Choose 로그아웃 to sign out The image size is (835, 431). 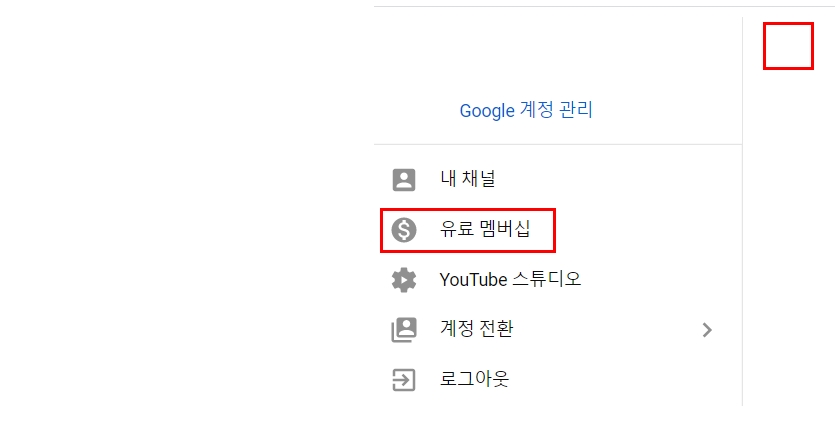coord(474,378)
